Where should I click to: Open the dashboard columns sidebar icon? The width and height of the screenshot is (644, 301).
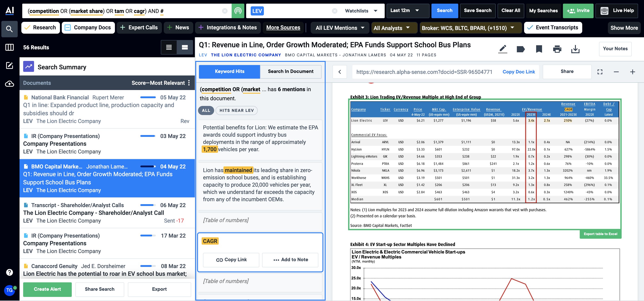[10, 47]
